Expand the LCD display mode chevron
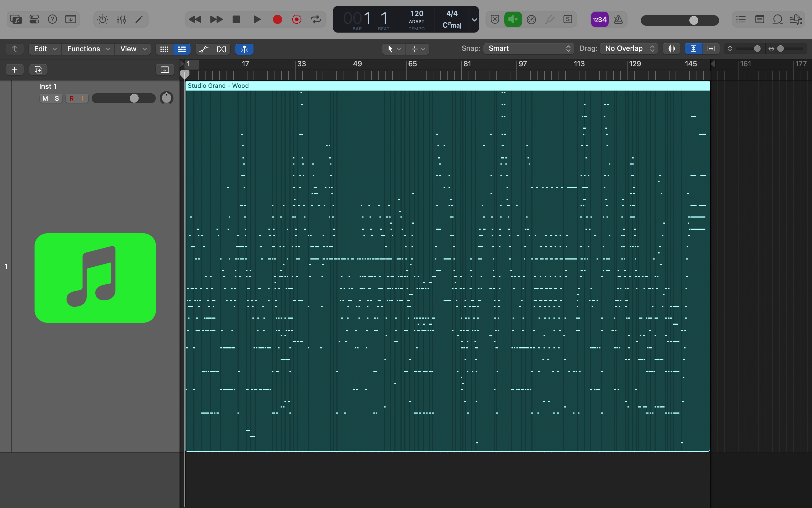The height and width of the screenshot is (508, 812). coord(474,20)
